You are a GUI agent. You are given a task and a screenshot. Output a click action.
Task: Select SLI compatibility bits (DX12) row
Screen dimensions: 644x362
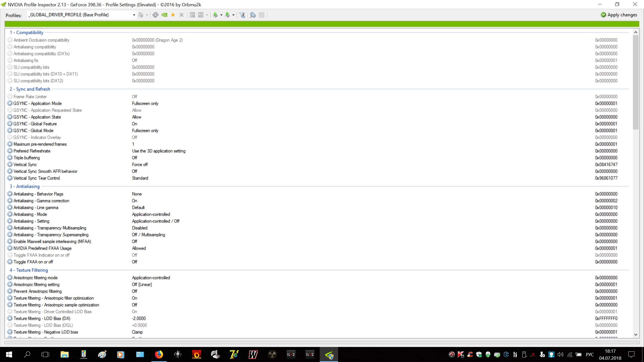pos(318,81)
